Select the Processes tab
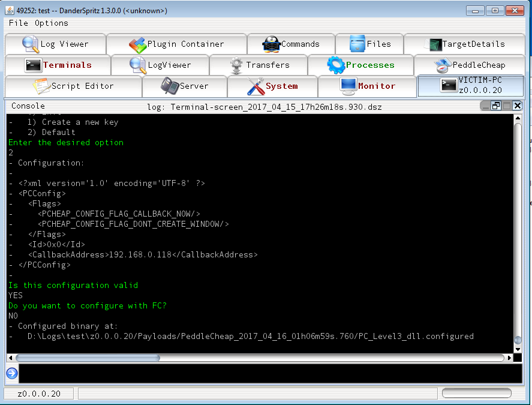Image resolution: width=532 pixels, height=405 pixels. (x=360, y=65)
